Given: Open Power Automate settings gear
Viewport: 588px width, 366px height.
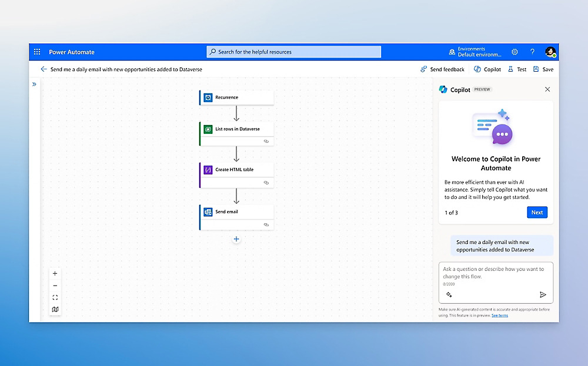Looking at the screenshot, I should (x=514, y=52).
